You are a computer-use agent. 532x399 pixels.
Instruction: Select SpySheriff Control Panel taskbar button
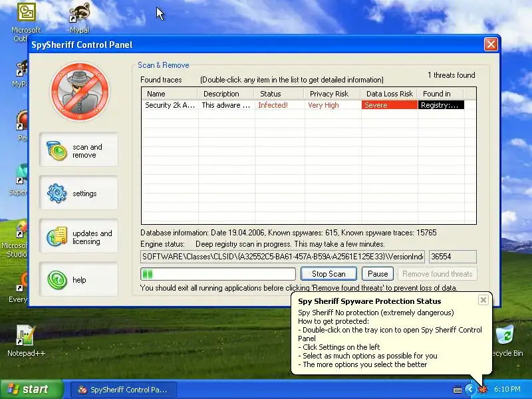124,390
